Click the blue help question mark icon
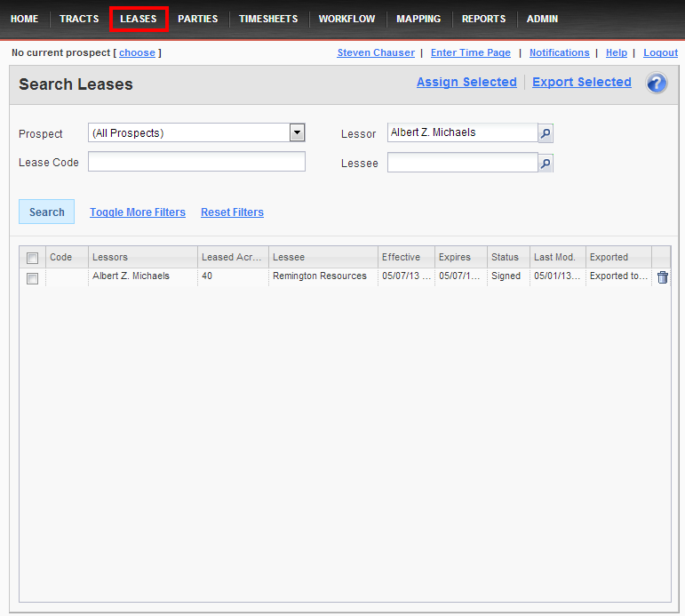685x616 pixels. click(x=656, y=84)
